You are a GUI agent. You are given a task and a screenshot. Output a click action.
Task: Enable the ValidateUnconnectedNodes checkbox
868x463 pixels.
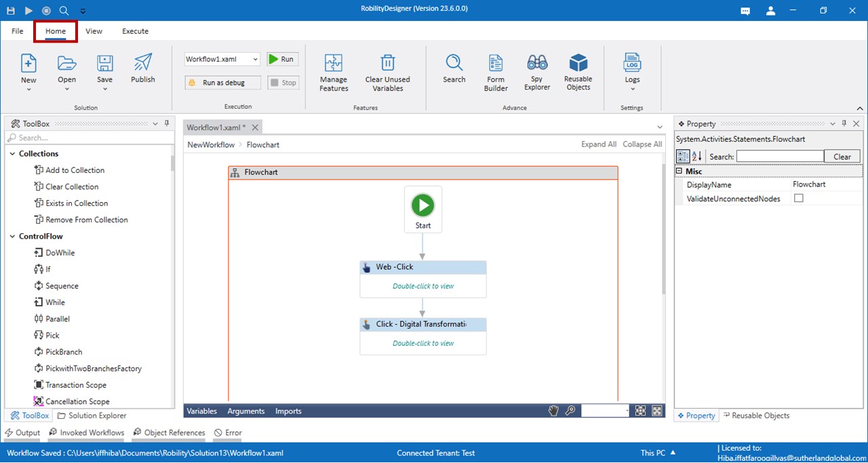(x=798, y=199)
